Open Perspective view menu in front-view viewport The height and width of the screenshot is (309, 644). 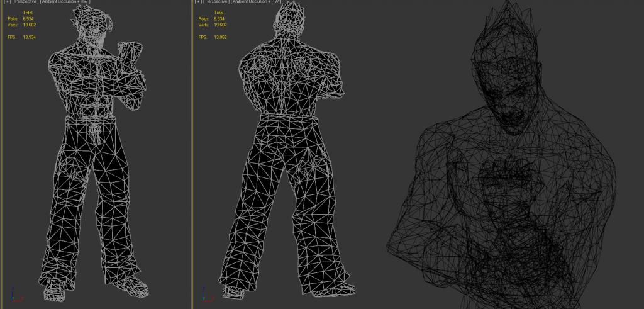[x=25, y=1]
